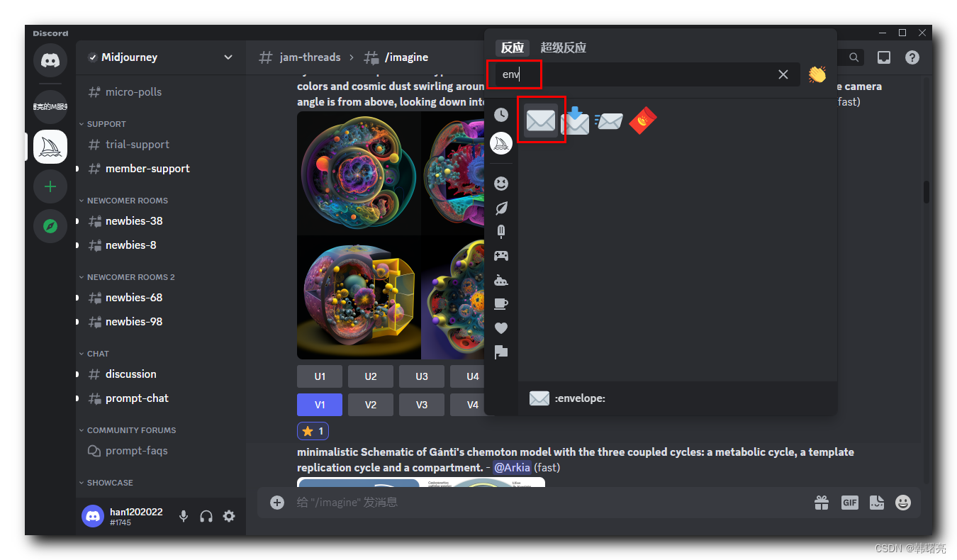Image resolution: width=957 pixels, height=560 pixels.
Task: Open Discord home direct messages icon
Action: pos(50,60)
